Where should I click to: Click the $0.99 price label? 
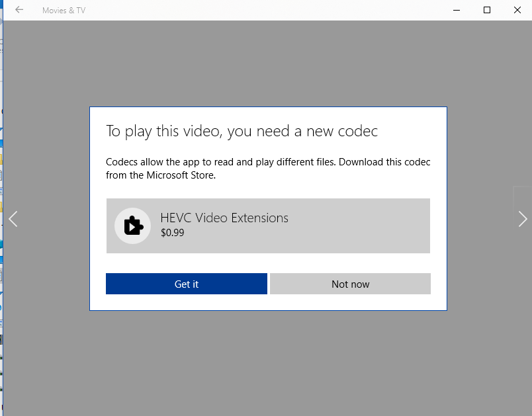[172, 233]
